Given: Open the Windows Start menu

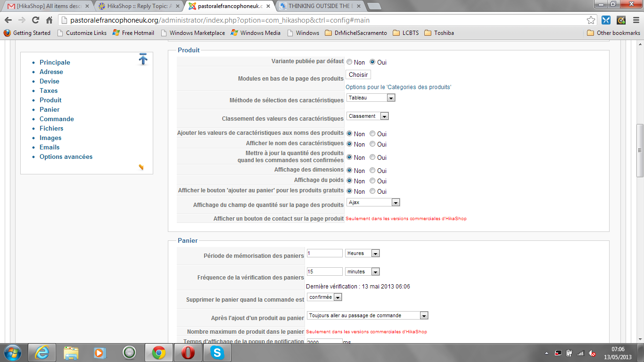Looking at the screenshot, I should coord(12,353).
